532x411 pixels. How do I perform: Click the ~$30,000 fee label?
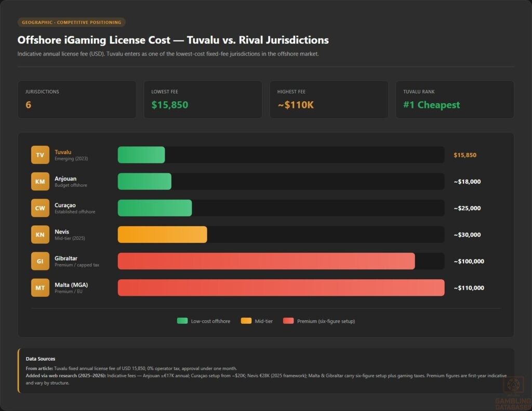coord(467,235)
